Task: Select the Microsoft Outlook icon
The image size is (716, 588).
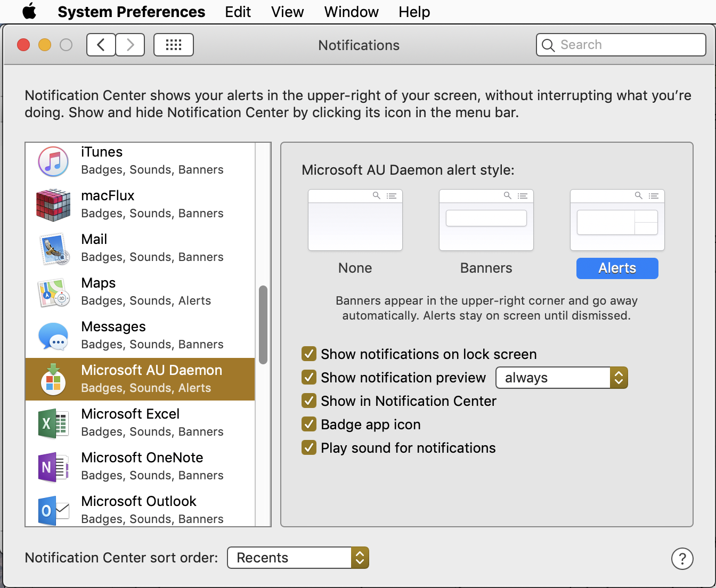Action: click(53, 511)
